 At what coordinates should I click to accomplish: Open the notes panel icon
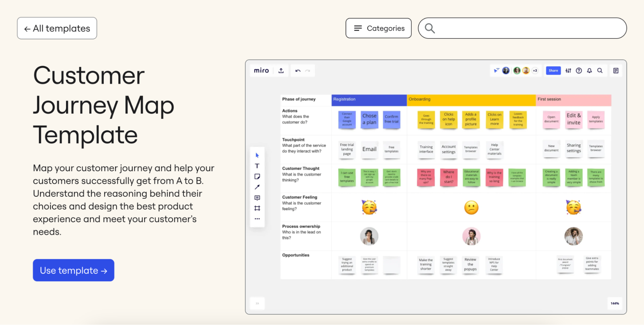pos(616,71)
